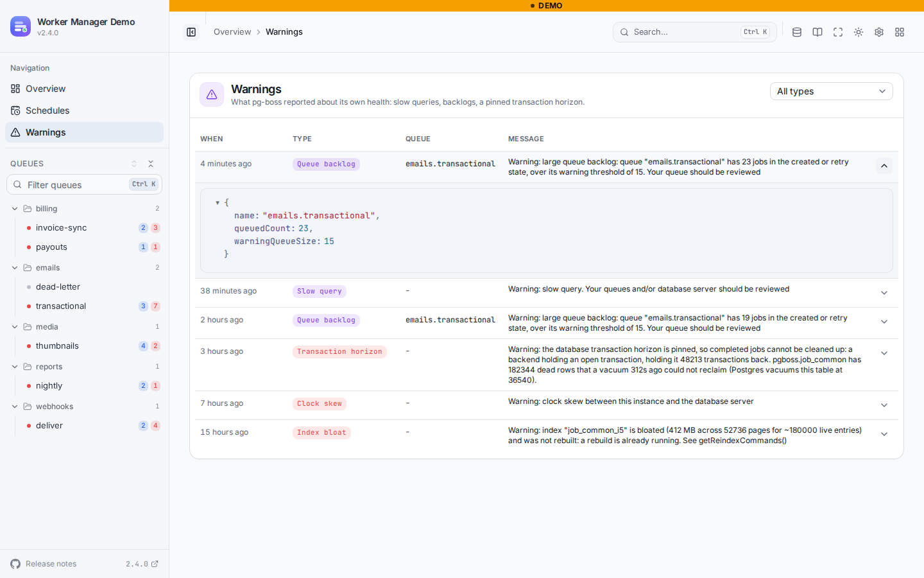Focus the Filter queues input

[x=84, y=184]
